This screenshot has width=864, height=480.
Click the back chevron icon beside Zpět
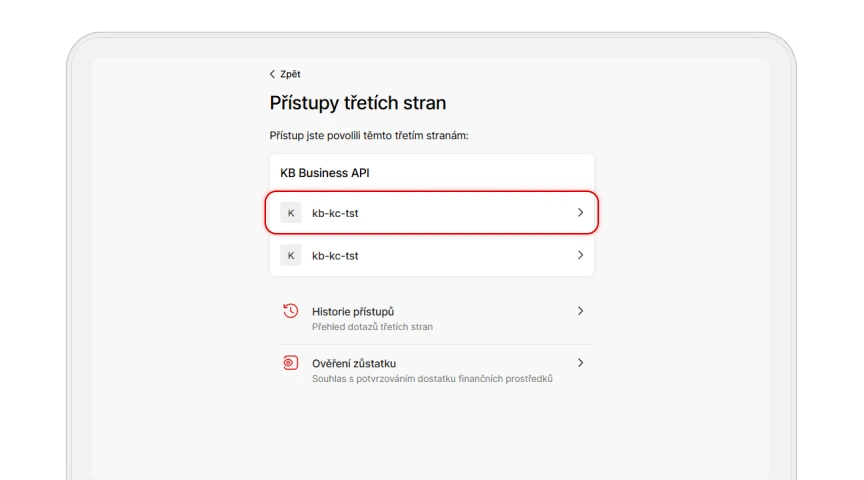coord(272,74)
